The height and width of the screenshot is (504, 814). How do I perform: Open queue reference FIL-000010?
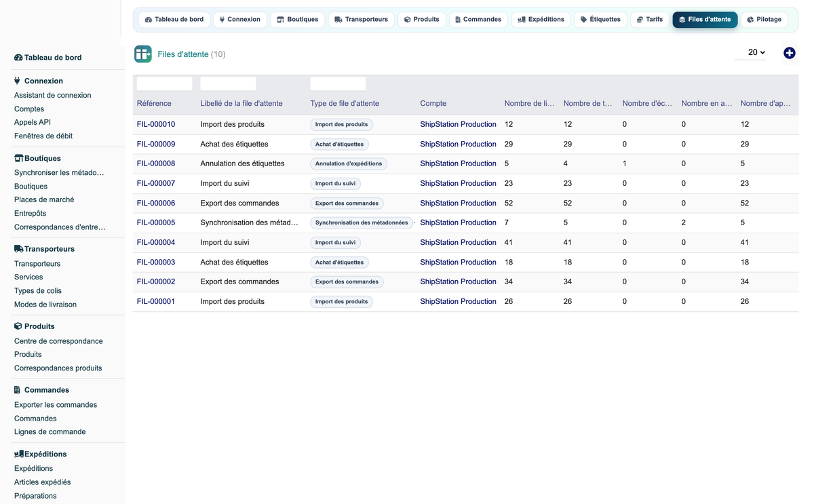pyautogui.click(x=156, y=125)
